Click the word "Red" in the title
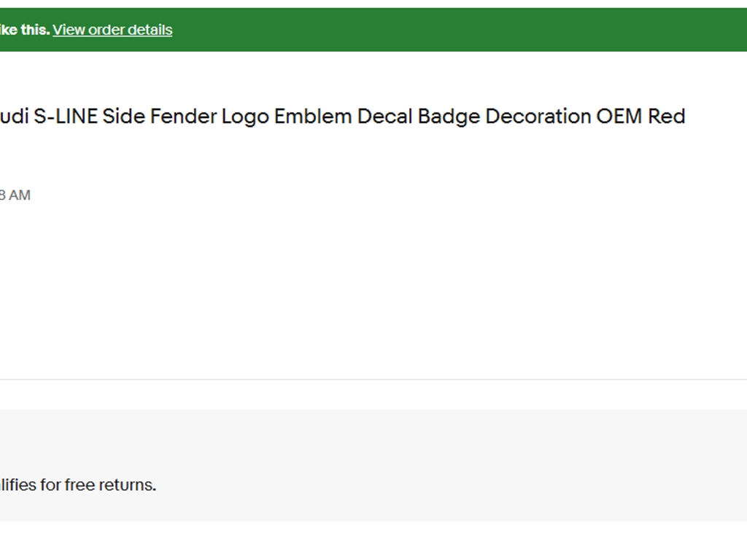The image size is (747, 560). tap(667, 117)
